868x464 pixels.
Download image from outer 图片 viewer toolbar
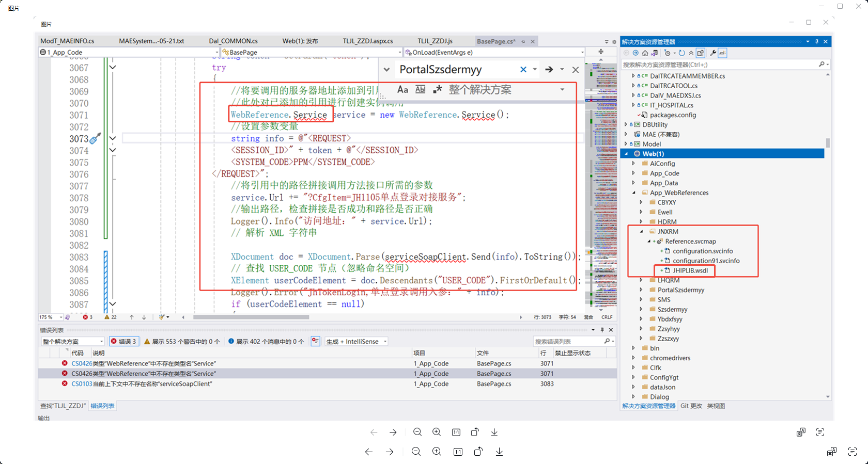(x=499, y=452)
